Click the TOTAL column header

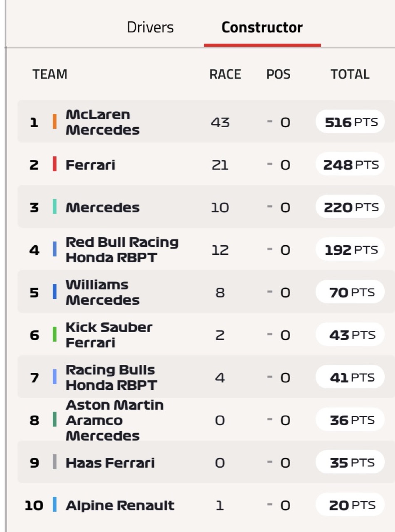tap(350, 74)
